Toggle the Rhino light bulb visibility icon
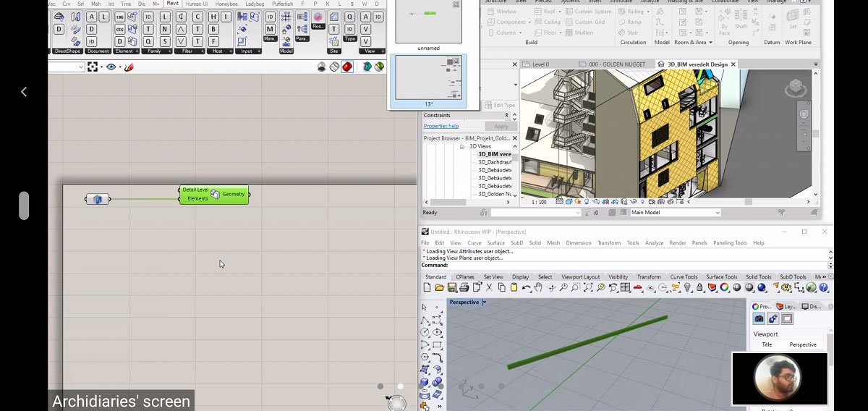The width and height of the screenshot is (868, 411). 687,288
